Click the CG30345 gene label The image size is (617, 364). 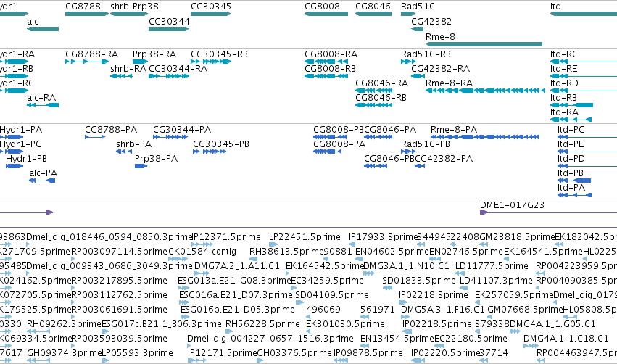click(211, 7)
